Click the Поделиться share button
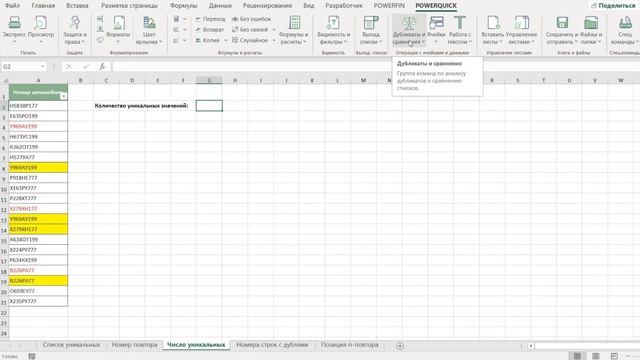 (x=613, y=6)
